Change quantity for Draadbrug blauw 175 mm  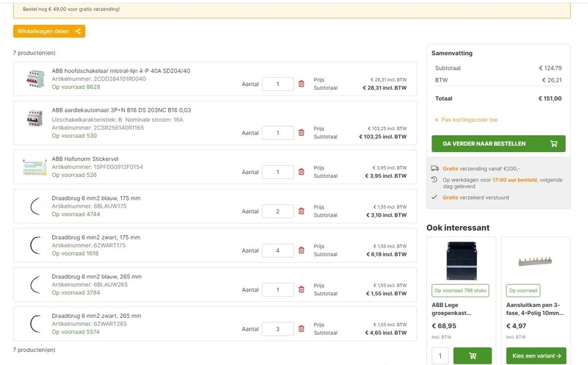click(x=278, y=212)
